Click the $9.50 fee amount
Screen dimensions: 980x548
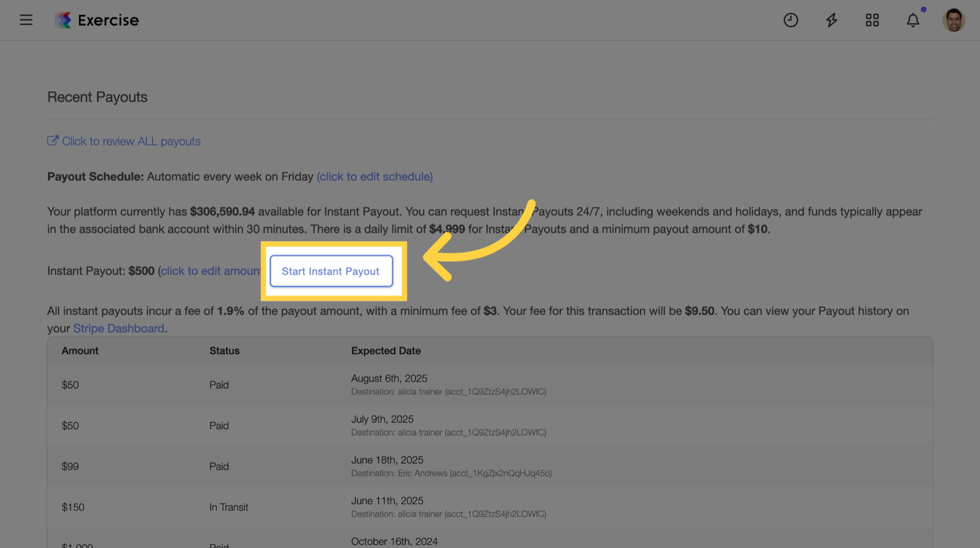(x=699, y=311)
